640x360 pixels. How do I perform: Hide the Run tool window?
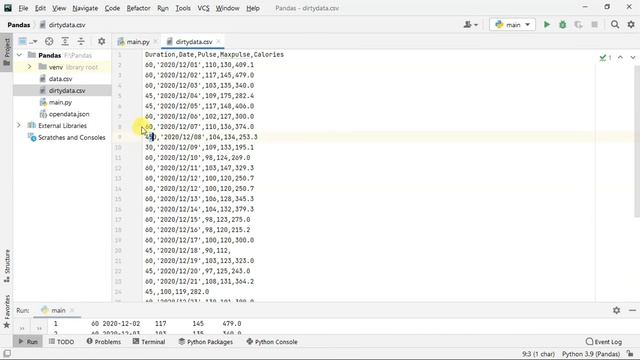(x=632, y=311)
